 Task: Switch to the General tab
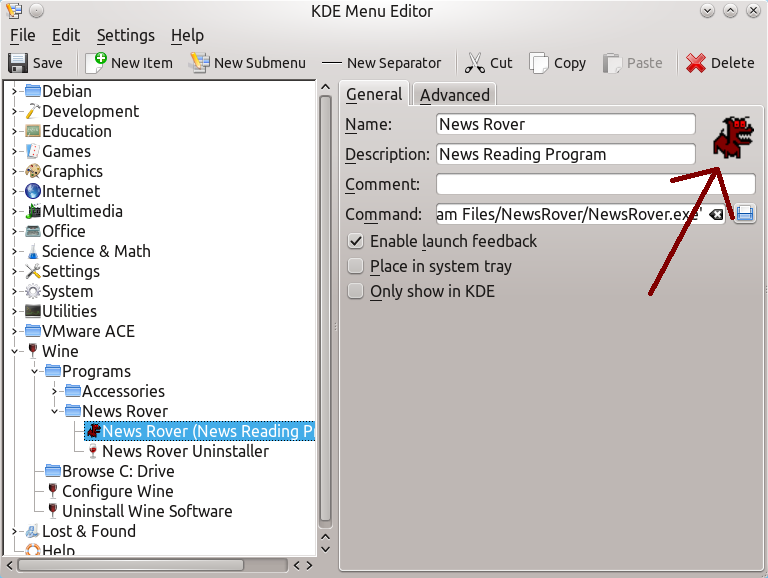pos(374,94)
